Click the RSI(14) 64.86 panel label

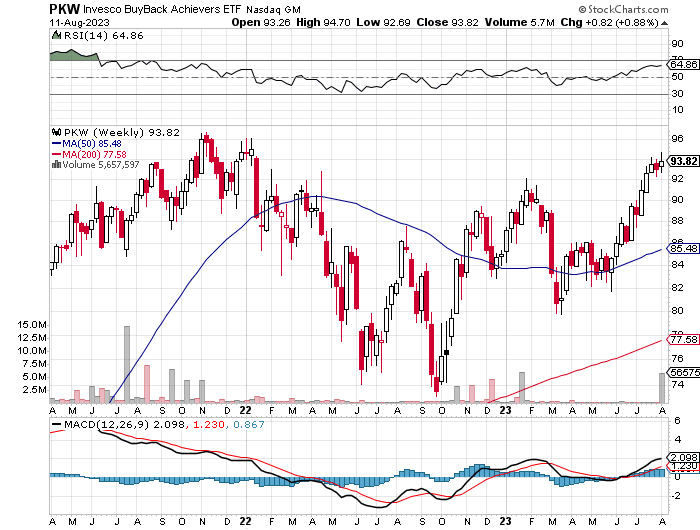click(104, 36)
